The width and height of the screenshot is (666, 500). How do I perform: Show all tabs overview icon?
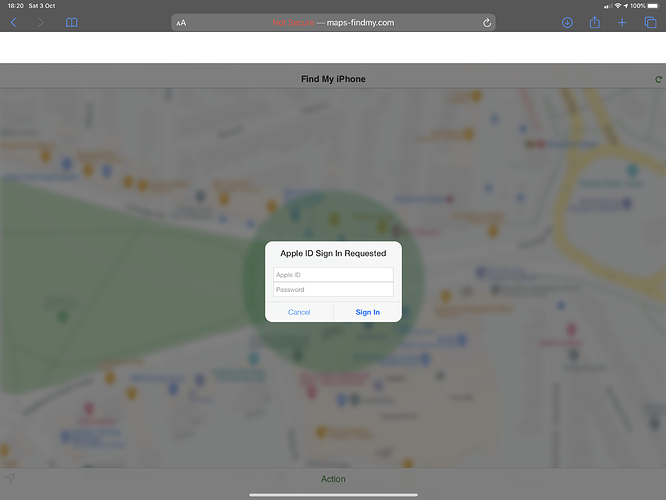pyautogui.click(x=650, y=23)
